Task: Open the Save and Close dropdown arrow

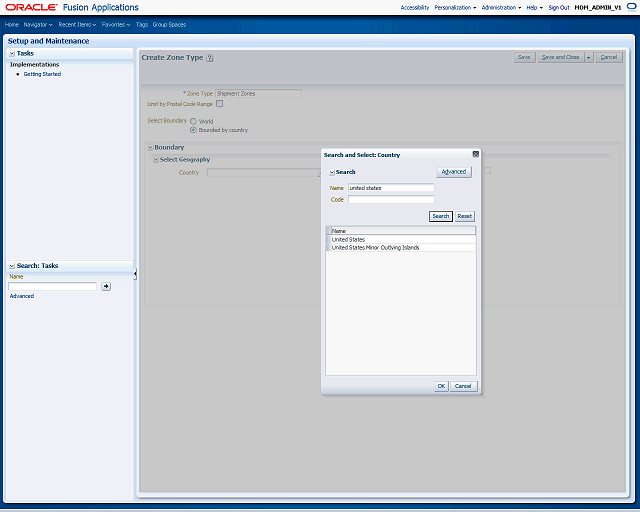Action: (589, 58)
